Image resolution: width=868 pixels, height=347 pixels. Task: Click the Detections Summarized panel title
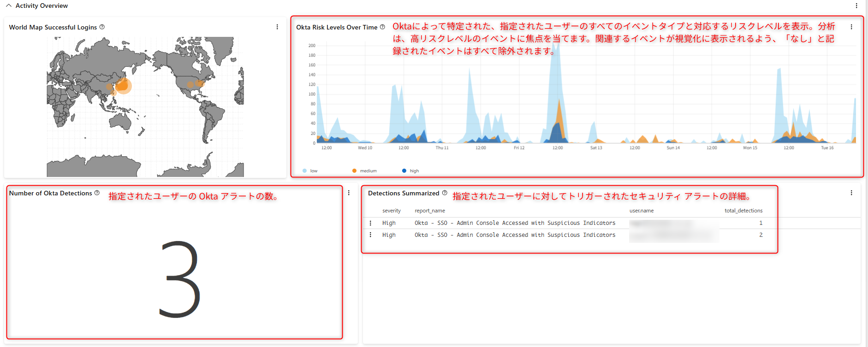click(x=404, y=193)
